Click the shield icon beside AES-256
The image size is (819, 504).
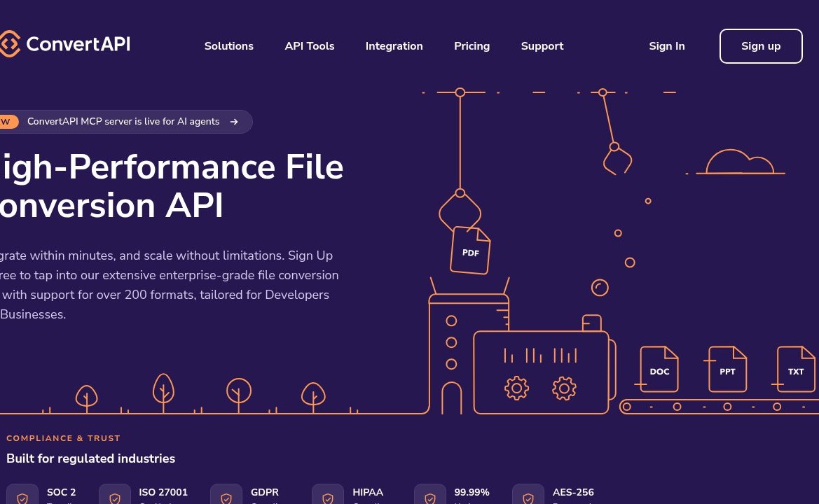(x=528, y=498)
